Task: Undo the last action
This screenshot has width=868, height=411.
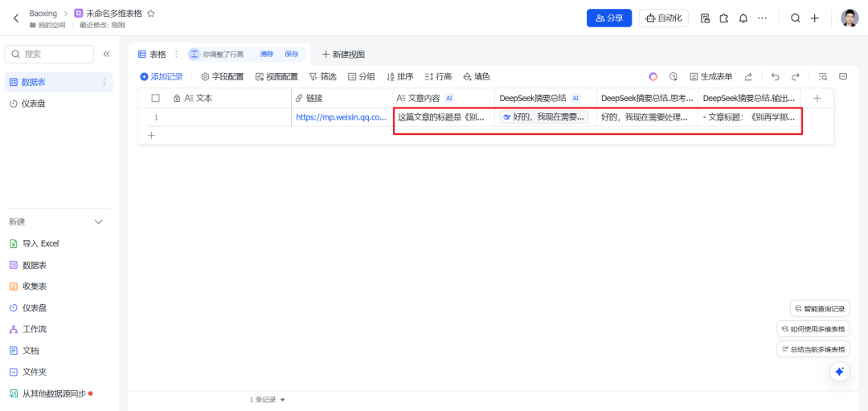Action: (x=775, y=77)
